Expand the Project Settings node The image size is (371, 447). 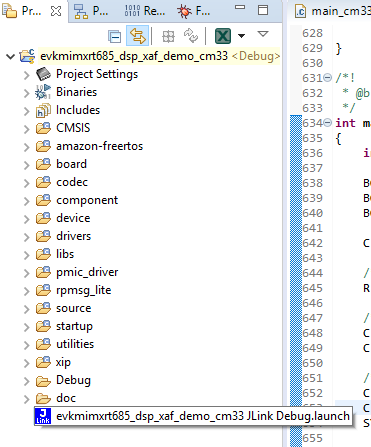(27, 75)
